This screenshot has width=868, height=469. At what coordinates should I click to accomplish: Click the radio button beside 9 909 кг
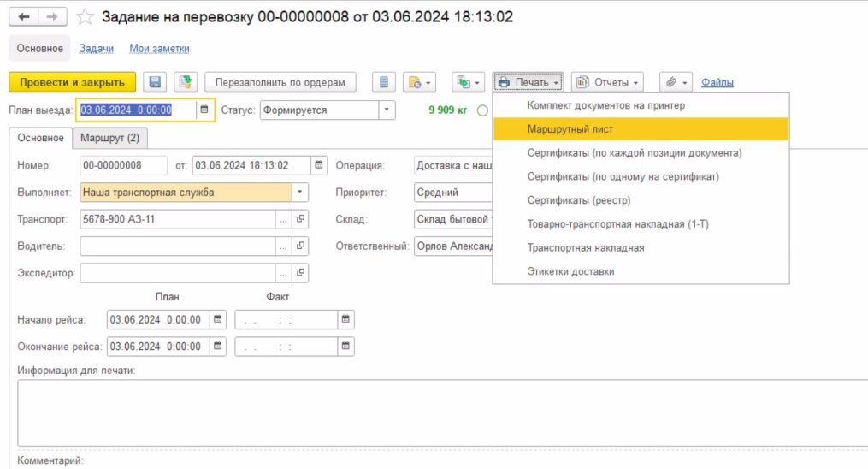[x=483, y=110]
